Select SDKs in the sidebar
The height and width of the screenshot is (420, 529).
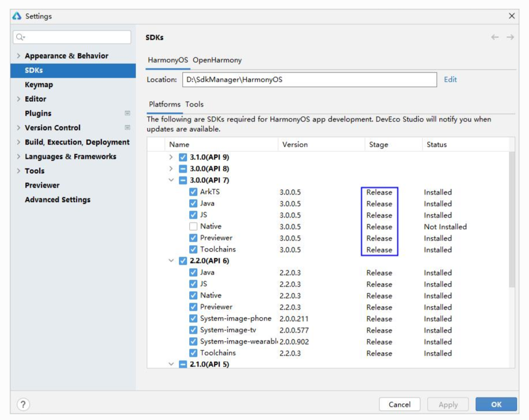pos(73,70)
